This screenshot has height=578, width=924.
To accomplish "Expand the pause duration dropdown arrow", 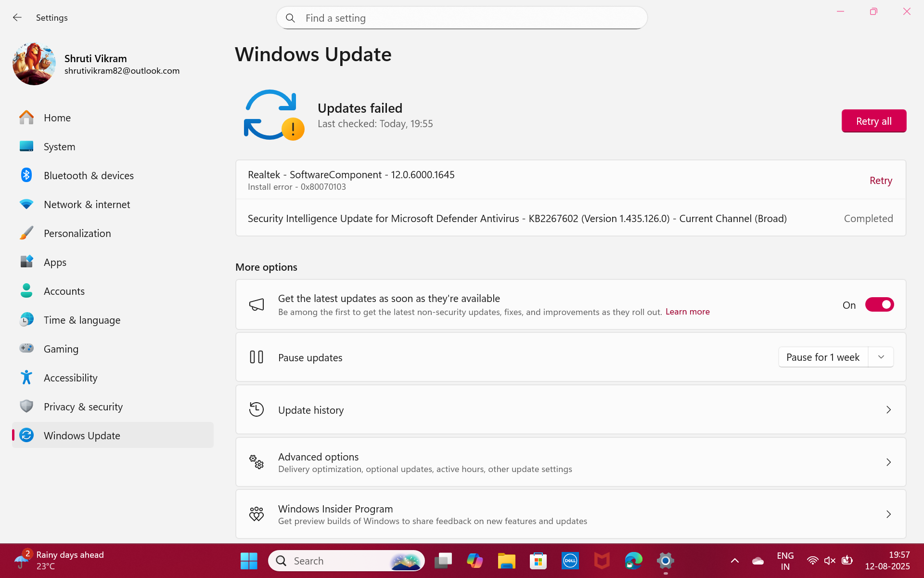I will coord(881,357).
